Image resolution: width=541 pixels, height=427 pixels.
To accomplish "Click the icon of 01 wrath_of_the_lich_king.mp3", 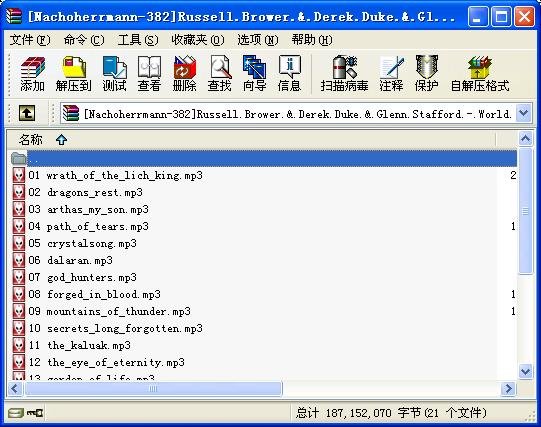I will pos(19,175).
